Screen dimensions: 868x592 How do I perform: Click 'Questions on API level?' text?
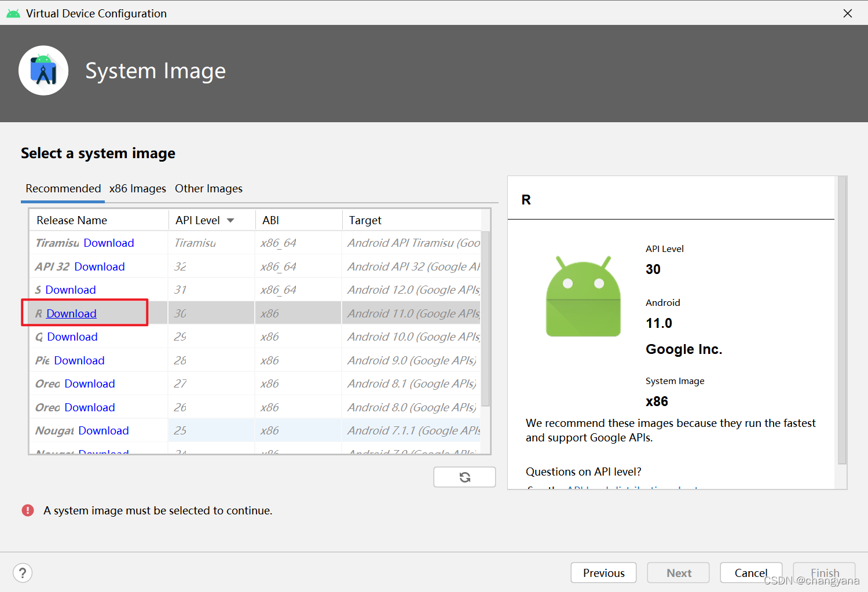click(583, 472)
